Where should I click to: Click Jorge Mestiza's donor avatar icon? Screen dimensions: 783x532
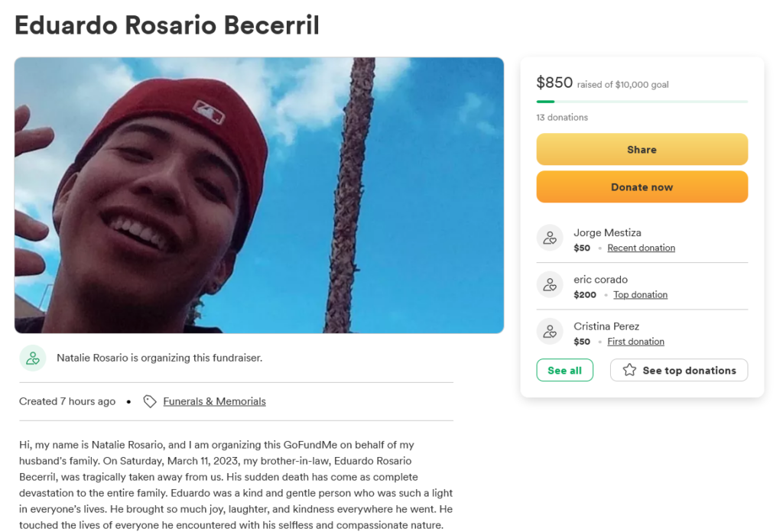pos(550,238)
